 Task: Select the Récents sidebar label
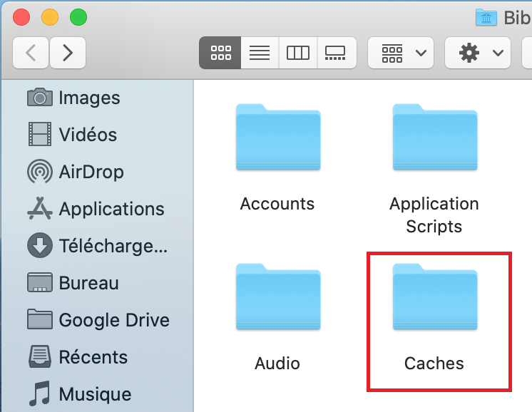point(93,356)
